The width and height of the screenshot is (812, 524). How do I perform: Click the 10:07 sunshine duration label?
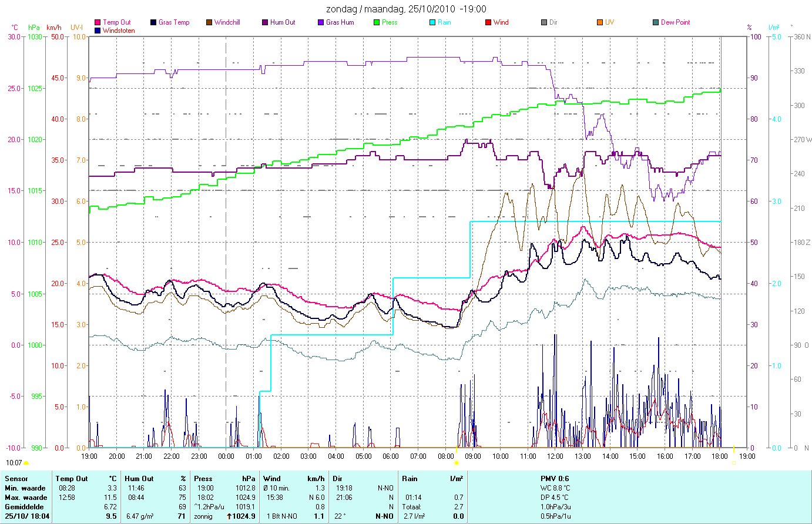14,463
